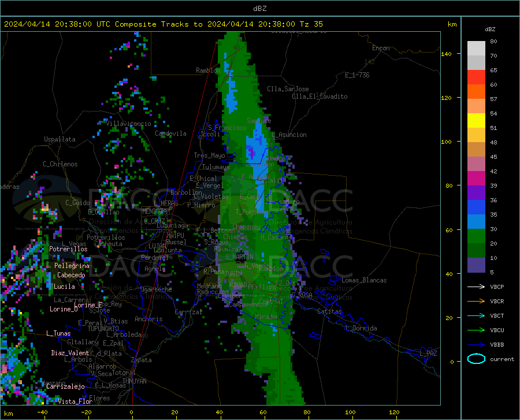Pick the purple 39 dBZ color swatch
The height and width of the screenshot is (420, 520).
point(476,193)
